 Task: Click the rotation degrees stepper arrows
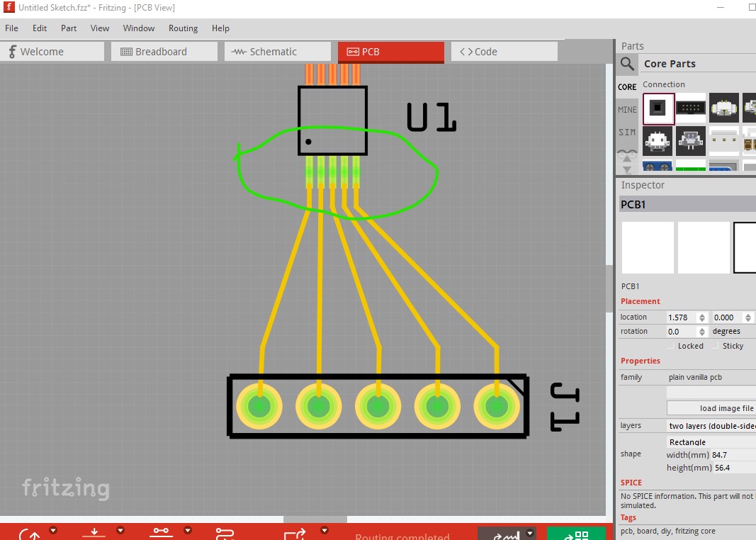(x=702, y=332)
